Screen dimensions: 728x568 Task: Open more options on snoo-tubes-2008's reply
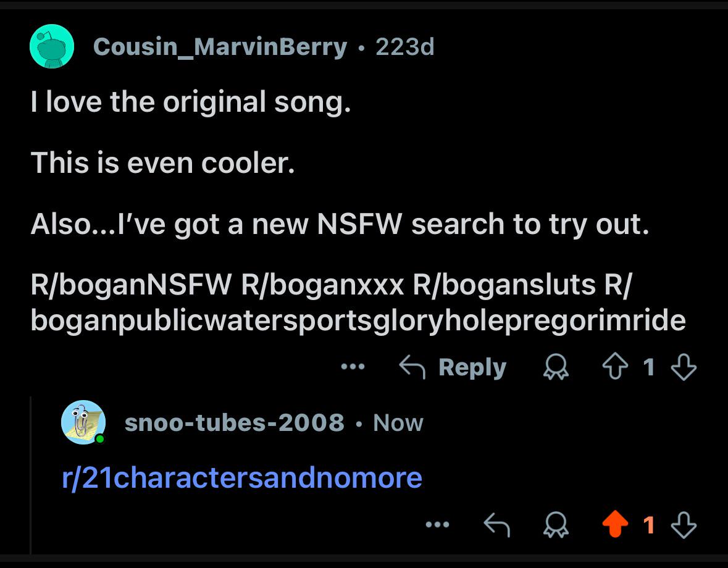437,524
